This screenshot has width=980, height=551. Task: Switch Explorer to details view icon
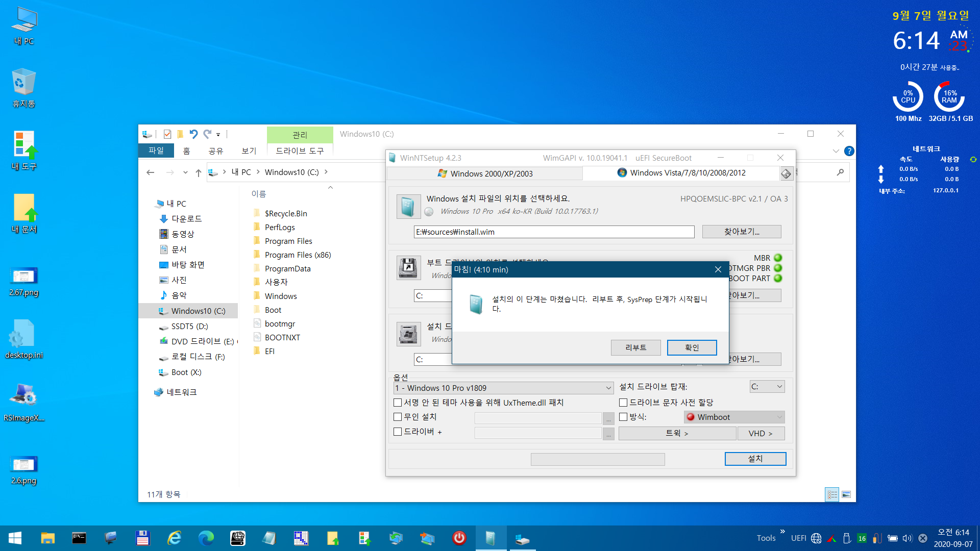point(832,494)
